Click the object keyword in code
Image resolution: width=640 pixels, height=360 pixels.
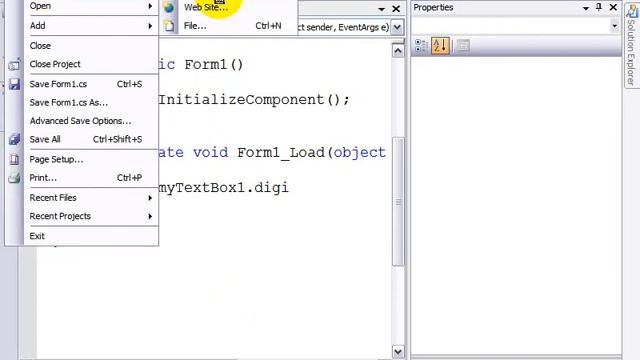point(360,153)
